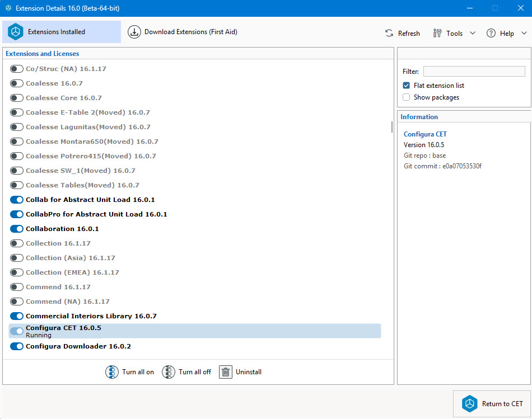
Task: Click the Turn all on icon
Action: click(112, 372)
